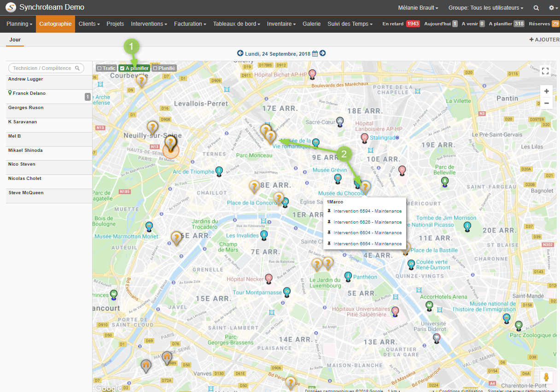Open the search magnifier in top bar
This screenshot has height=392, width=560.
coord(536,8)
